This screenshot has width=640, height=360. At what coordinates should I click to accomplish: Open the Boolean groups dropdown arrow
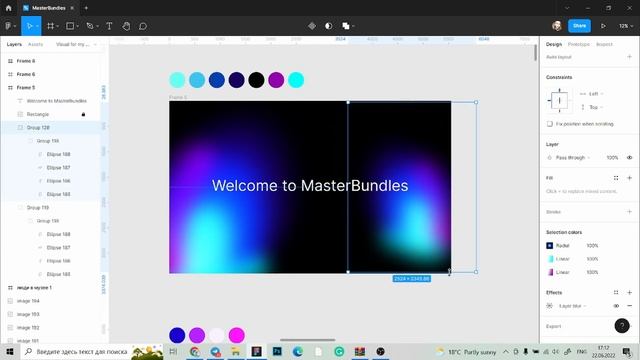[x=353, y=26]
